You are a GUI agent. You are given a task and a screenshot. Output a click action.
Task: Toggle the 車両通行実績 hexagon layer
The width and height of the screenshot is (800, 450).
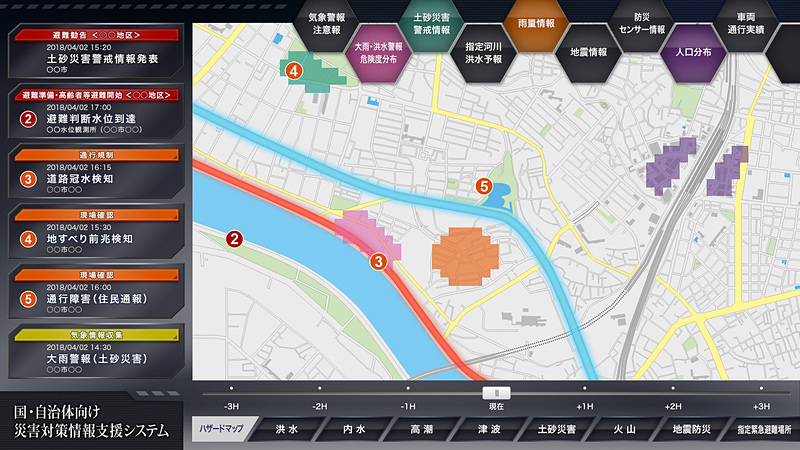pos(746,24)
